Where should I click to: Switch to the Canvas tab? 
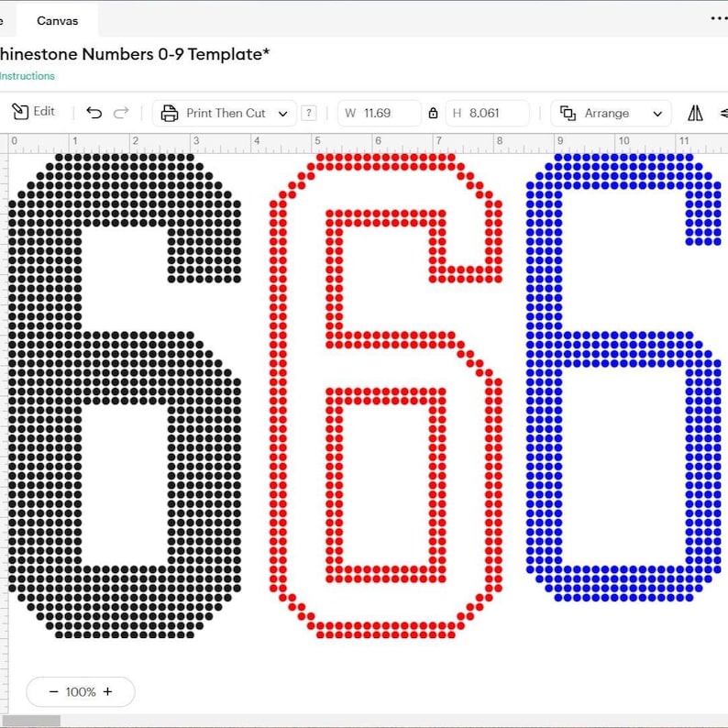[x=58, y=21]
